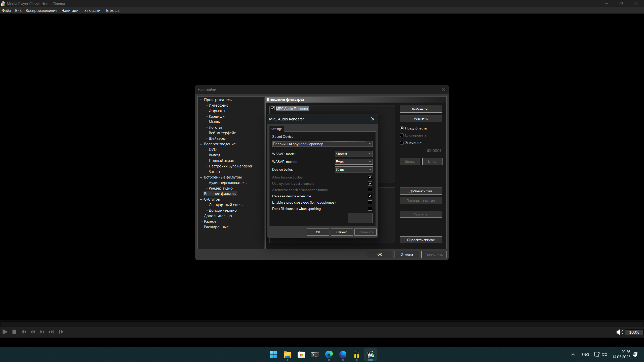Image resolution: width=644 pixels, height=362 pixels.
Task: Open the WASAPI mode dropdown
Action: 354,154
